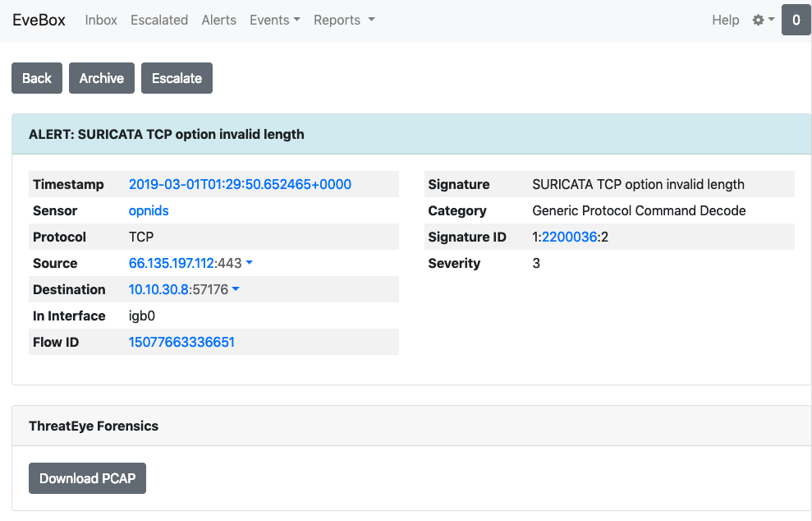Open the opnids sensor link

pyautogui.click(x=149, y=211)
